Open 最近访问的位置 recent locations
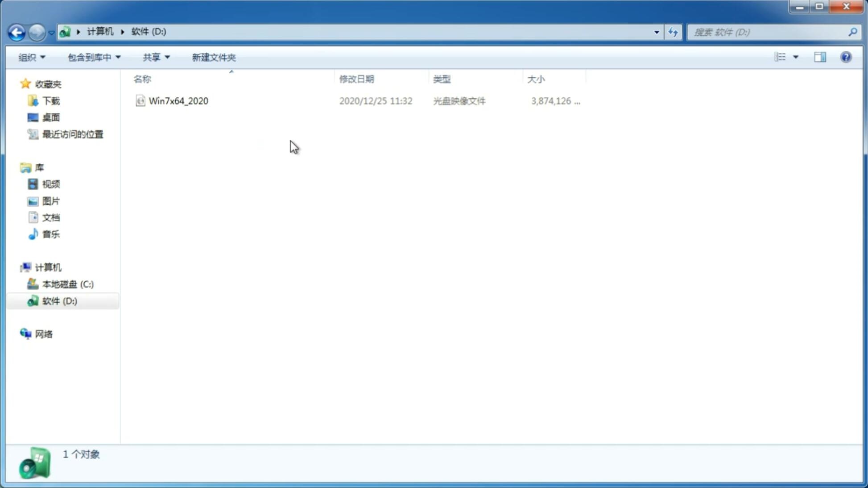This screenshot has width=868, height=488. [x=71, y=134]
